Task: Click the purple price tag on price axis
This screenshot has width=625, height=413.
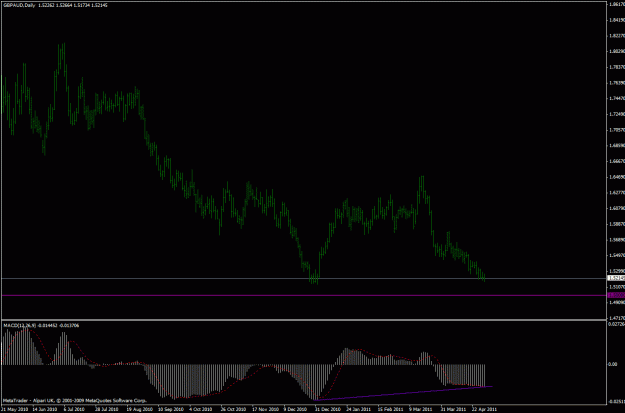Action: 616,295
